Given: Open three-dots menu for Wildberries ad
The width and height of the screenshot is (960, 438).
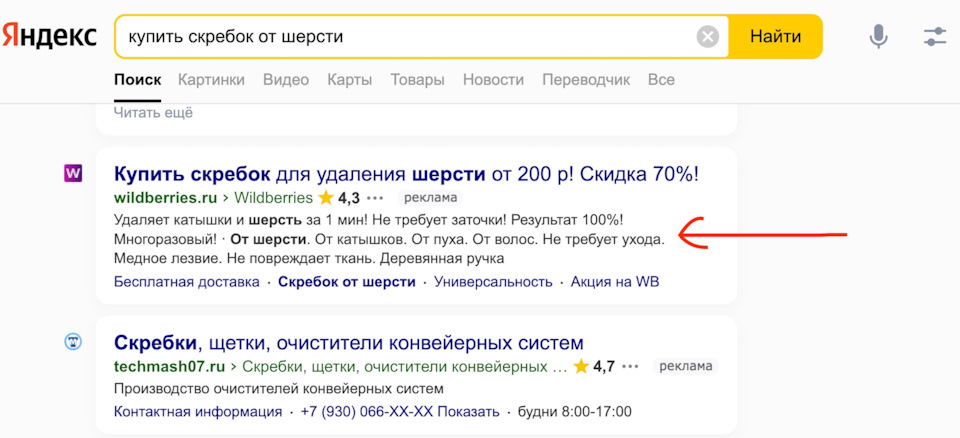Looking at the screenshot, I should [x=374, y=198].
